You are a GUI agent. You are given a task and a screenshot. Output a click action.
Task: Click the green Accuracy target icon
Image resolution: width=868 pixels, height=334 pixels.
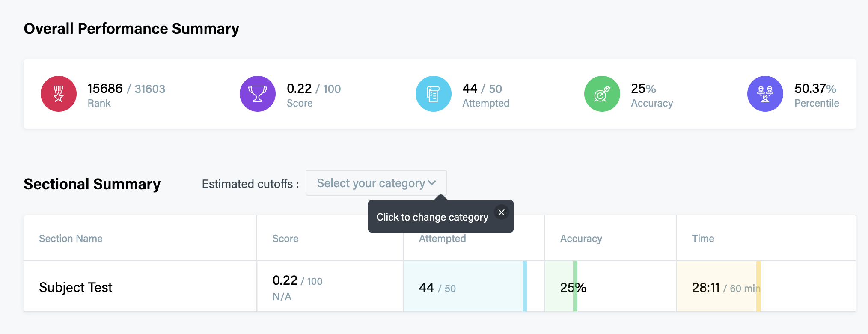[602, 94]
